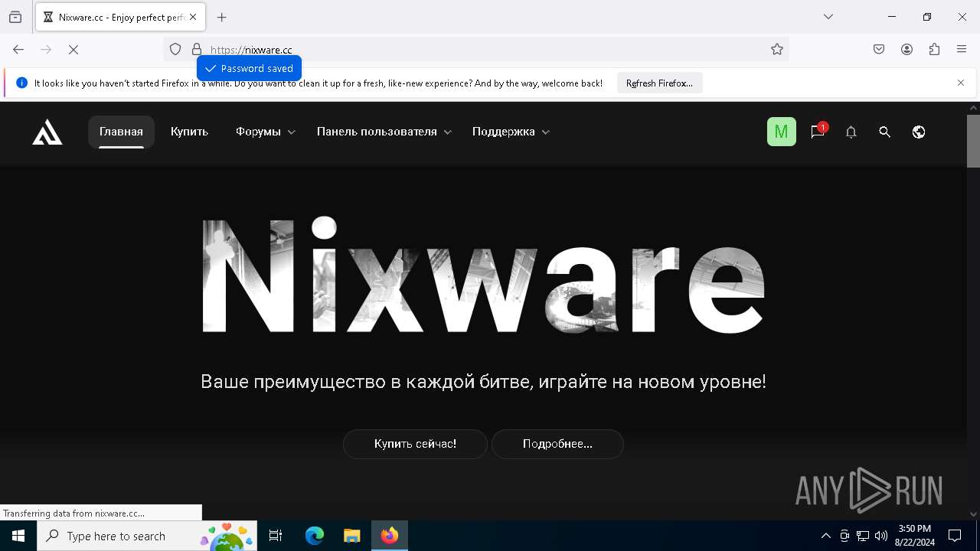
Task: Click the Подробнее... button
Action: click(557, 444)
